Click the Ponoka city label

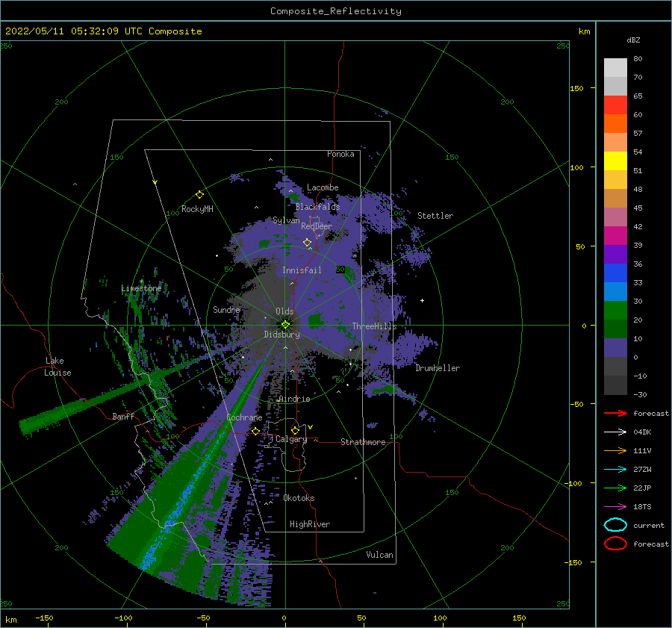coord(340,154)
